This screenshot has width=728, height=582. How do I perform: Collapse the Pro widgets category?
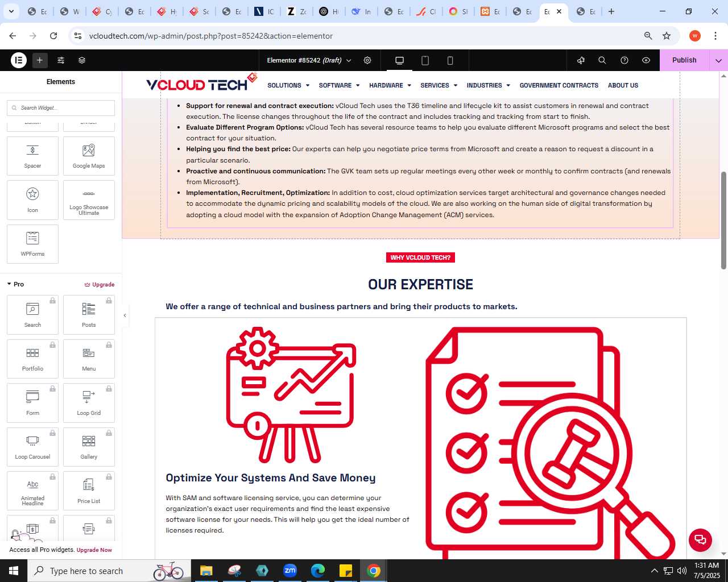[15, 284]
